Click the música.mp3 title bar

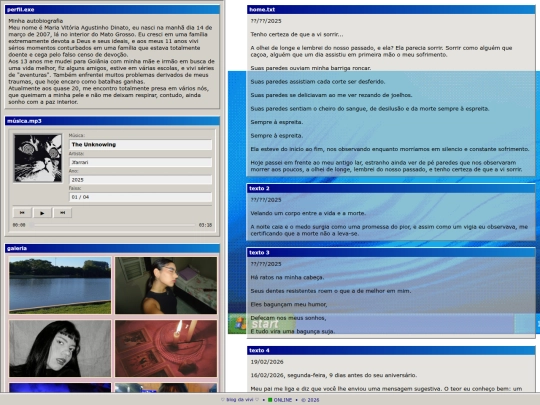click(112, 121)
